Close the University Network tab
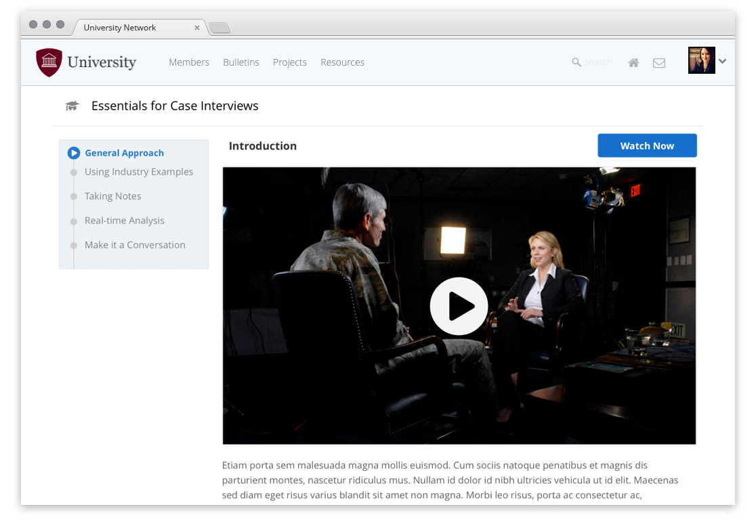 coord(196,28)
